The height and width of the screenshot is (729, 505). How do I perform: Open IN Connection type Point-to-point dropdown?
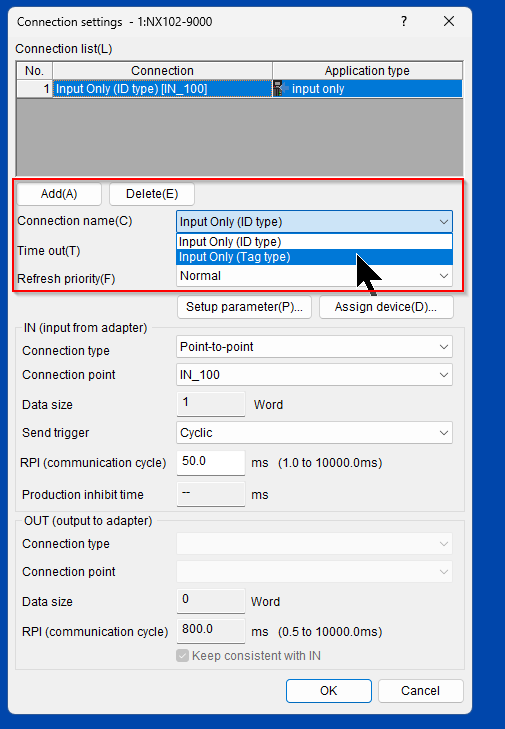pyautogui.click(x=314, y=347)
